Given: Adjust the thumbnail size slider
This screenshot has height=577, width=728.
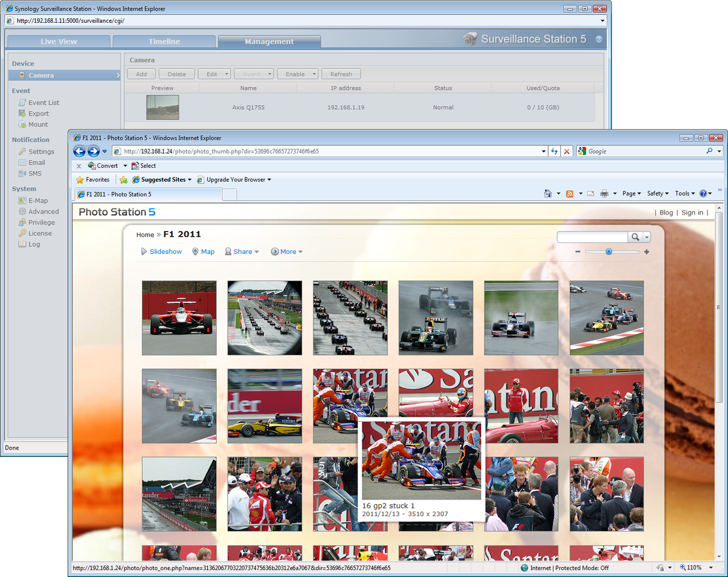Looking at the screenshot, I should [x=609, y=252].
